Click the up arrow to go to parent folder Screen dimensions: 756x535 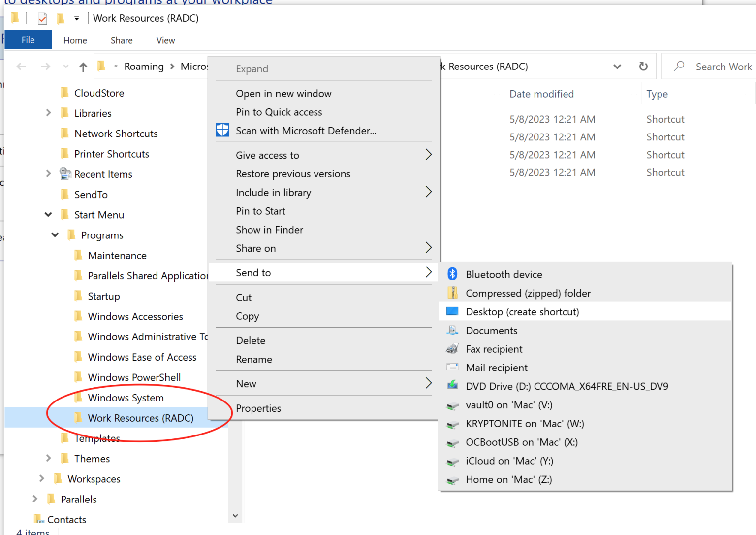click(83, 66)
